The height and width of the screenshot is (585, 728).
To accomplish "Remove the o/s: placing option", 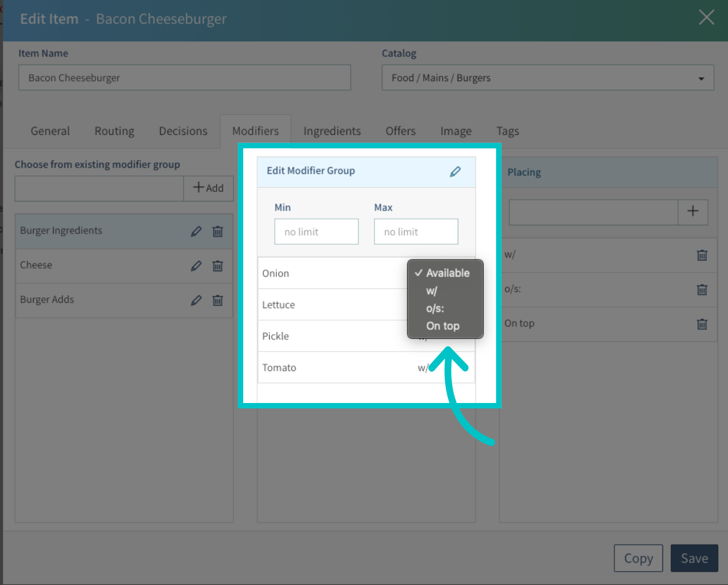I will (x=701, y=290).
